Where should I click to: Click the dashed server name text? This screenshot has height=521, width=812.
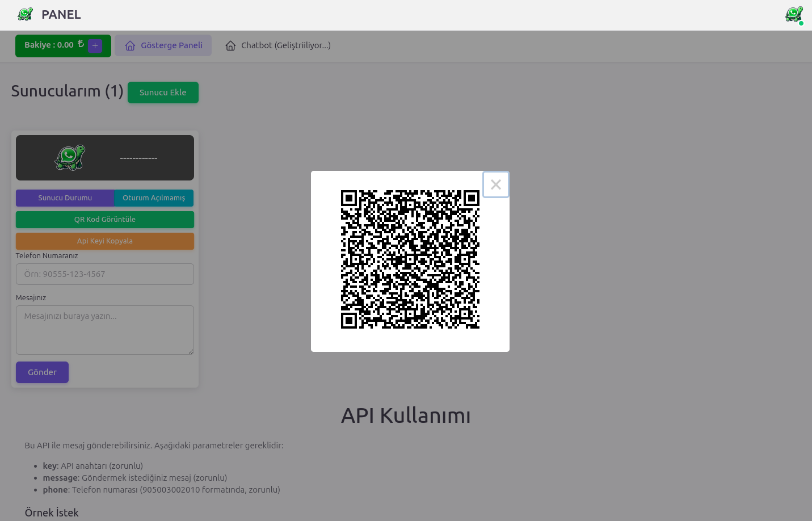pos(138,158)
